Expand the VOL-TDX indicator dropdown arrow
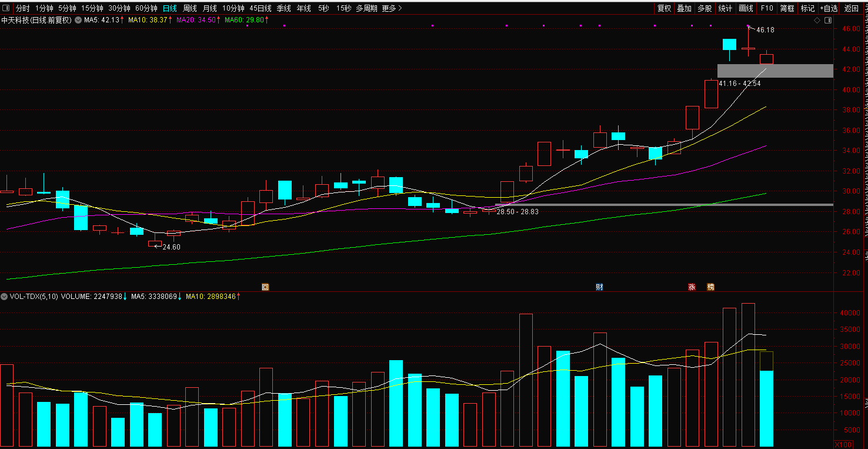868x449 pixels. (x=4, y=297)
